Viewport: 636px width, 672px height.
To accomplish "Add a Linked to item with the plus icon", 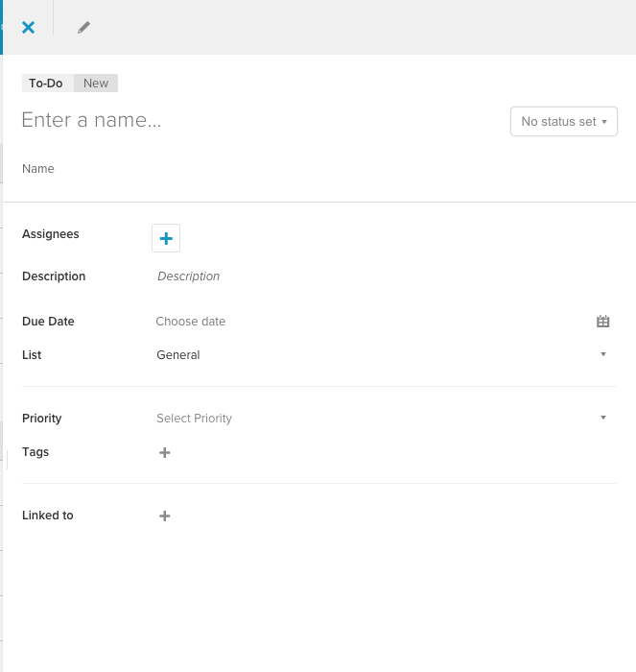I will click(x=164, y=516).
